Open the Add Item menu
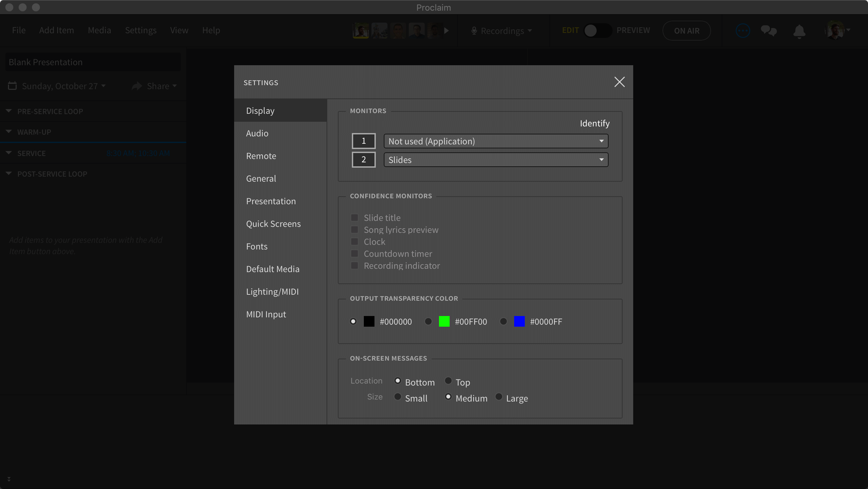 (x=56, y=30)
